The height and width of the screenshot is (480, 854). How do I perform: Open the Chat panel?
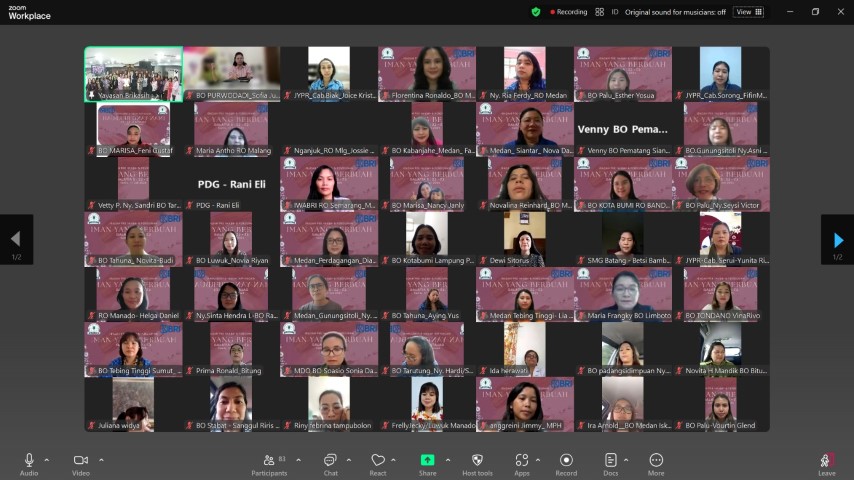(330, 461)
